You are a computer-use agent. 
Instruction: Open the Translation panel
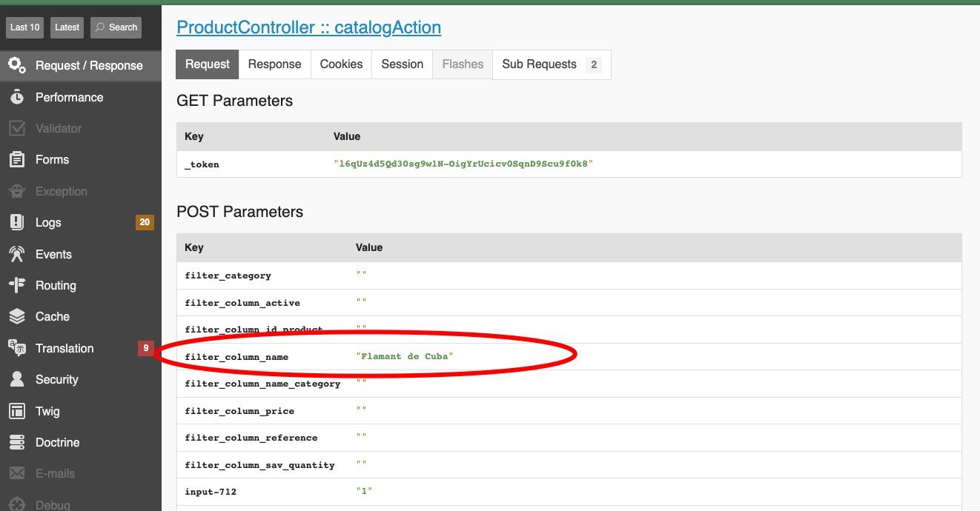pyautogui.click(x=81, y=348)
